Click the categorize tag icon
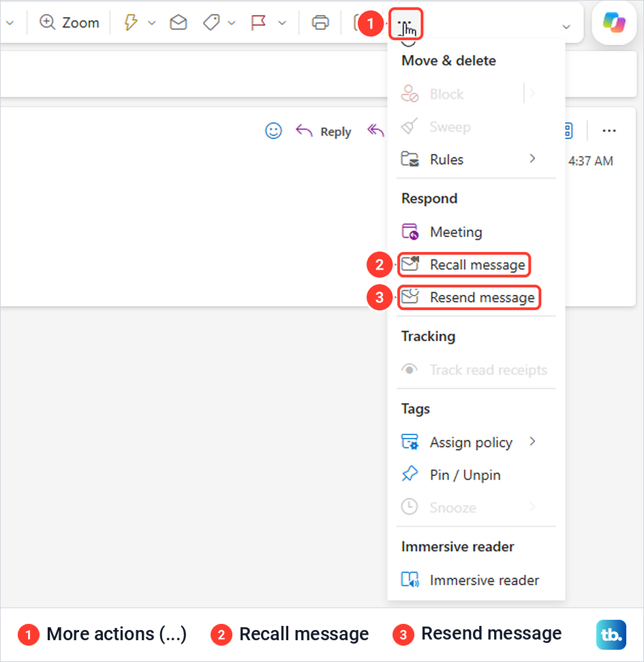This screenshot has width=644, height=662. coord(211,22)
